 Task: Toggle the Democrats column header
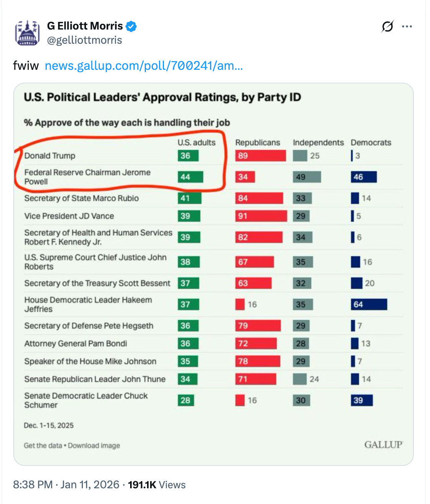pos(371,142)
